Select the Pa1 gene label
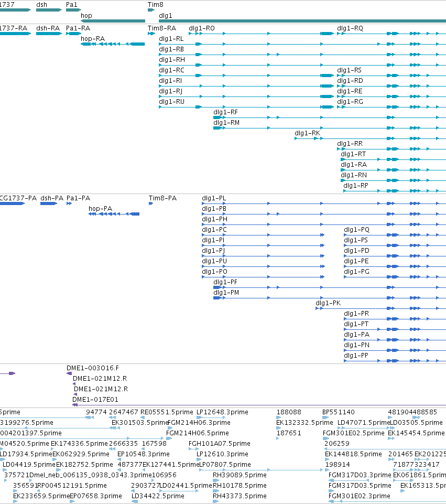Viewport: 446px width, 504px height. tap(72, 5)
